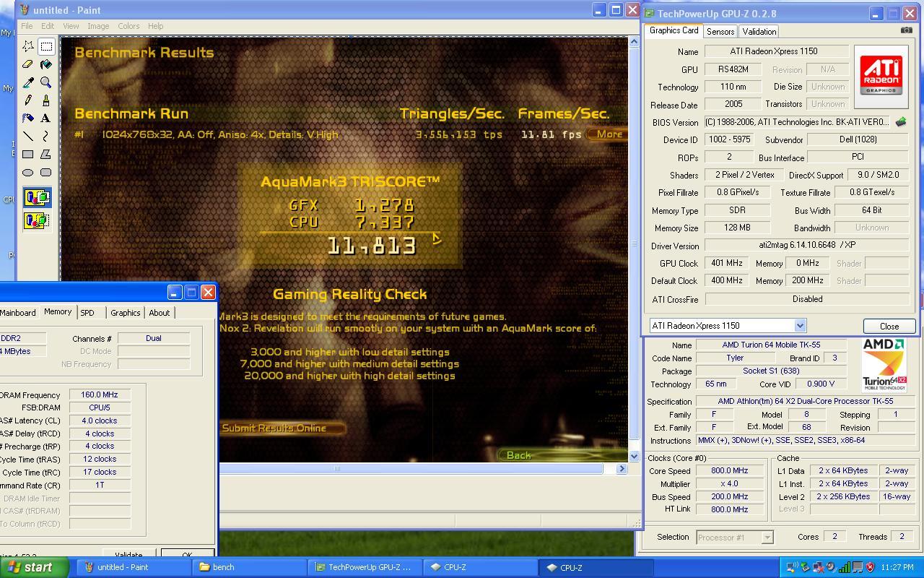Click the Safely Remove Hardware tray icon
924x578 pixels.
click(x=806, y=567)
